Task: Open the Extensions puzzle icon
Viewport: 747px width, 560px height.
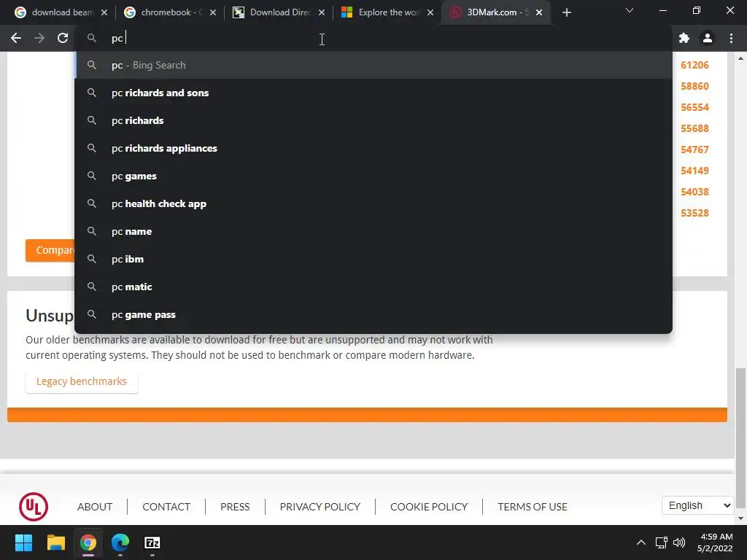Action: (684, 38)
